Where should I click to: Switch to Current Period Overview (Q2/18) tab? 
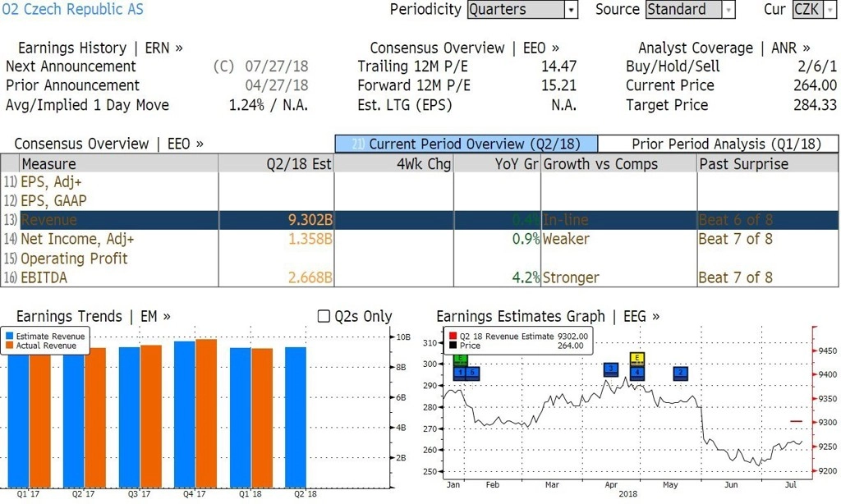tap(466, 144)
